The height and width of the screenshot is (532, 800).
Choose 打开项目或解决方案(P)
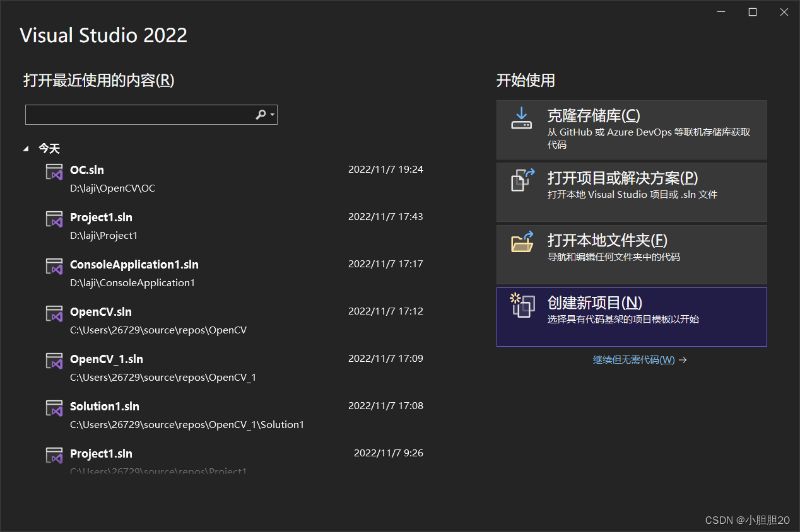click(x=632, y=192)
